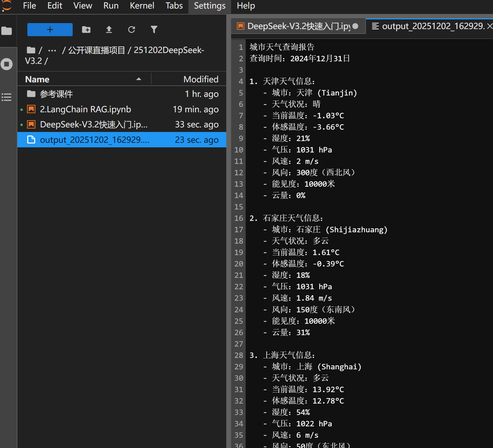Click the Jupyter logo icon
Image resolution: width=493 pixels, height=448 pixels.
tap(7, 6)
